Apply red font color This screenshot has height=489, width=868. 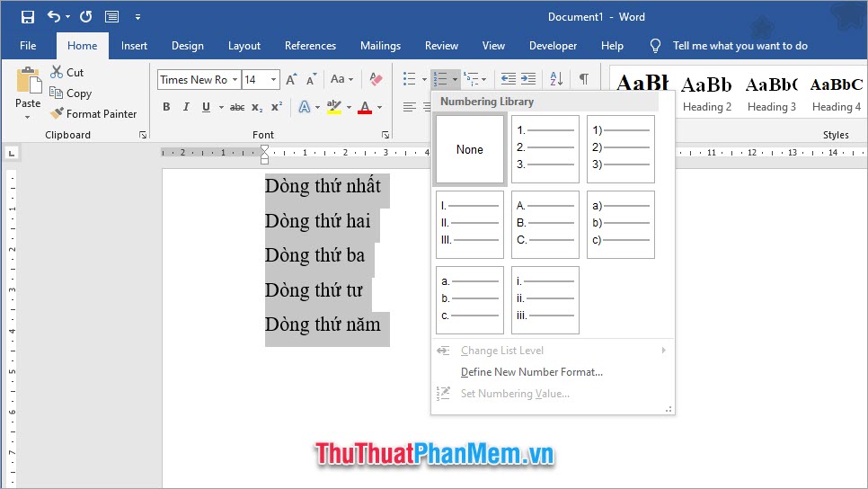coord(365,107)
